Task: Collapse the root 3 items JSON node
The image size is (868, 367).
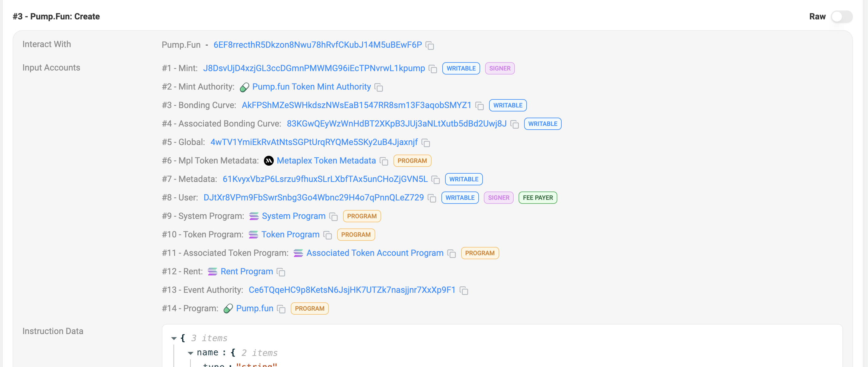Action: [x=174, y=338]
